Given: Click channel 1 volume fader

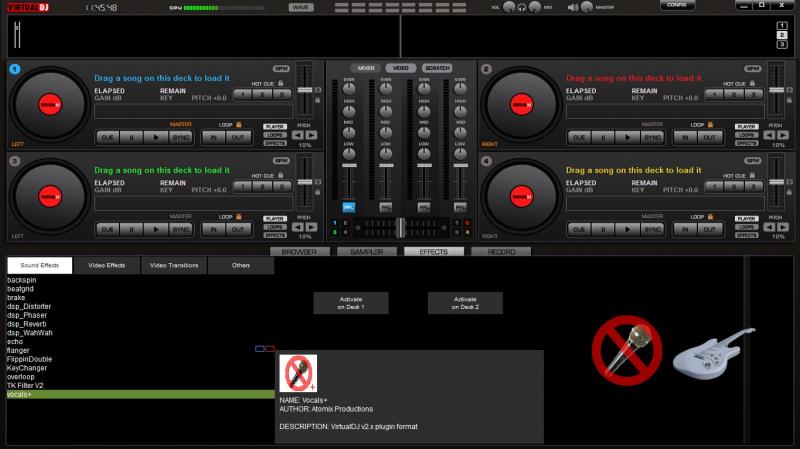Looking at the screenshot, I should 349,166.
